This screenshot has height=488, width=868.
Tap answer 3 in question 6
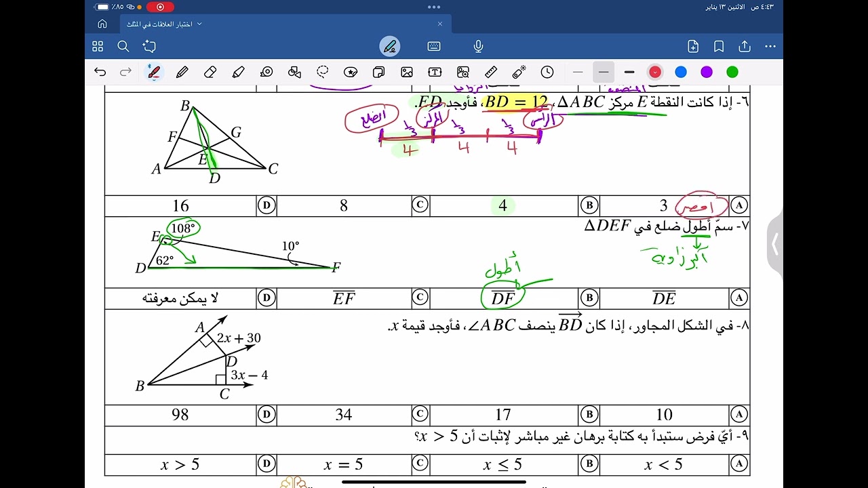coord(664,205)
